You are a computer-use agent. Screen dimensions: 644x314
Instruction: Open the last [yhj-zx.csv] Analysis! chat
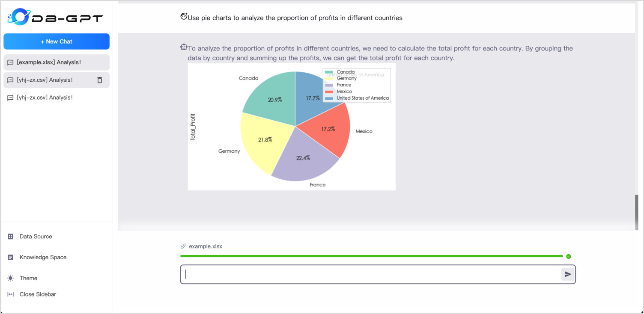pyautogui.click(x=45, y=98)
